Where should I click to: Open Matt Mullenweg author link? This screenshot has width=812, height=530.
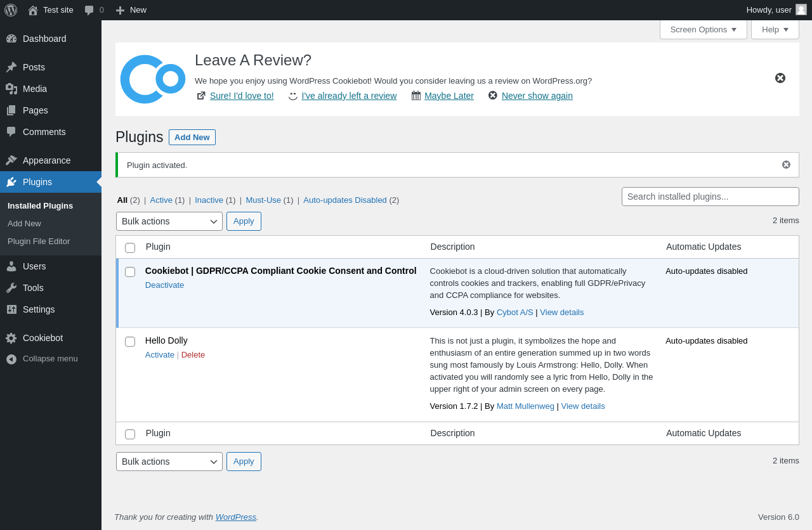click(525, 406)
